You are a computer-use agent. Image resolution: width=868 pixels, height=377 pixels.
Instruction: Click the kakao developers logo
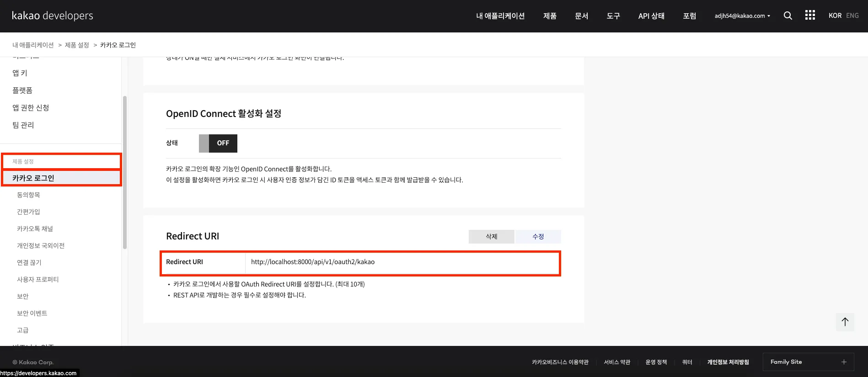(52, 16)
